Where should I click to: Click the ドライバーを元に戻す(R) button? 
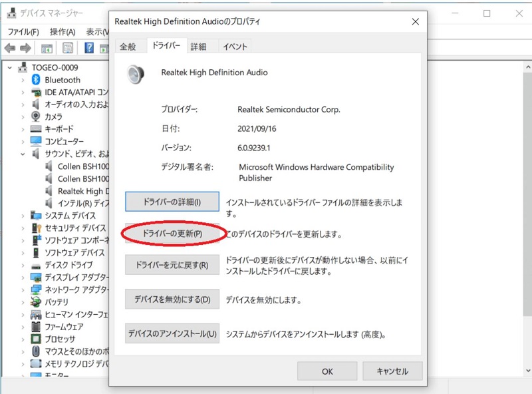(x=172, y=265)
